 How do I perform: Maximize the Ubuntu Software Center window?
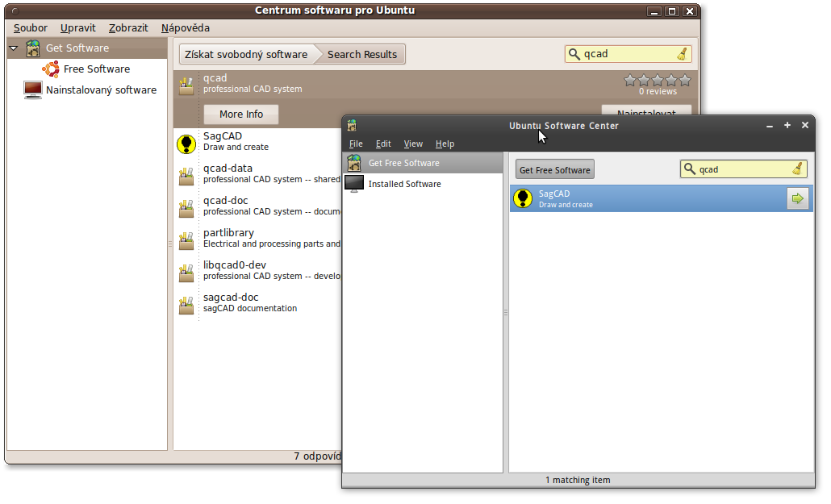[787, 125]
